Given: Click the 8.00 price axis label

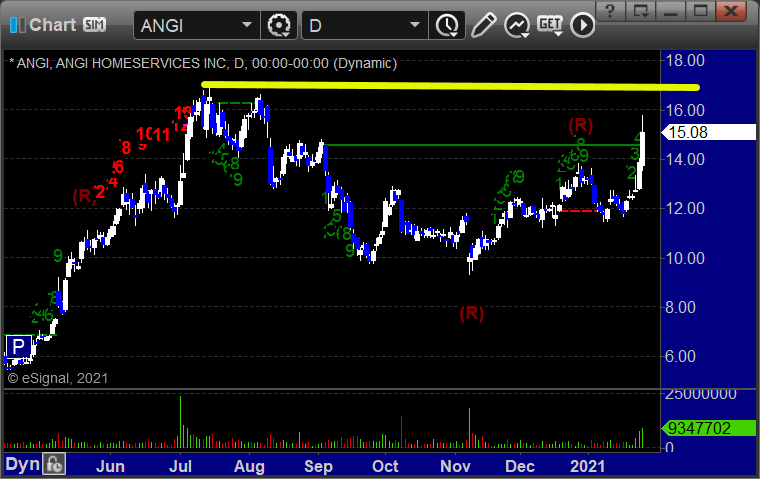Looking at the screenshot, I should [680, 307].
